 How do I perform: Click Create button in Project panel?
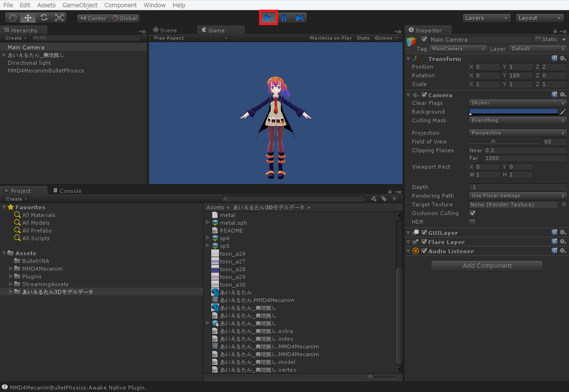[x=16, y=199]
